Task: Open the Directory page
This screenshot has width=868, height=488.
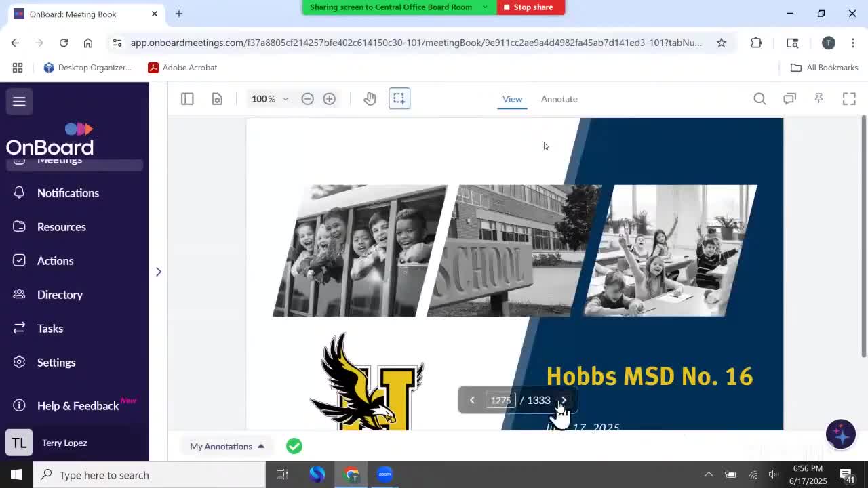Action: (x=60, y=295)
